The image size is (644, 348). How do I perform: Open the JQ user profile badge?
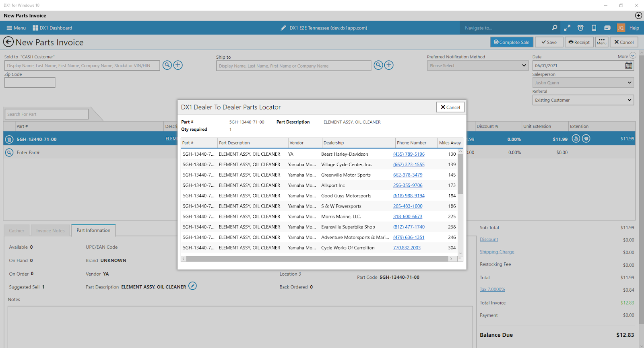pyautogui.click(x=621, y=28)
